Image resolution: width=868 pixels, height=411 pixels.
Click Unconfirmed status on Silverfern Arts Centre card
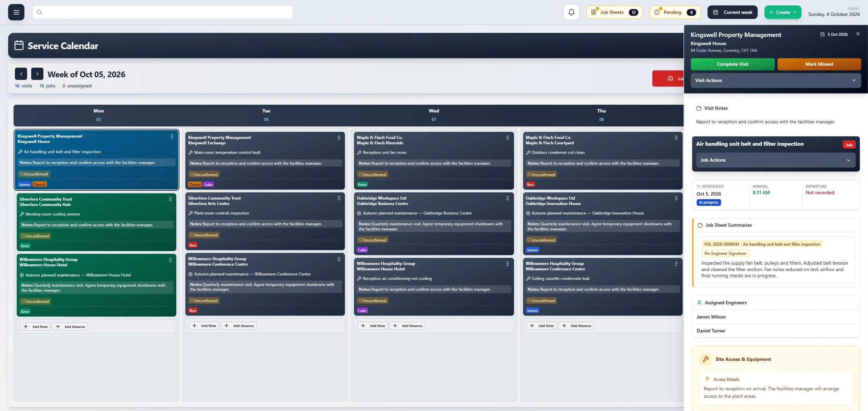tap(204, 235)
